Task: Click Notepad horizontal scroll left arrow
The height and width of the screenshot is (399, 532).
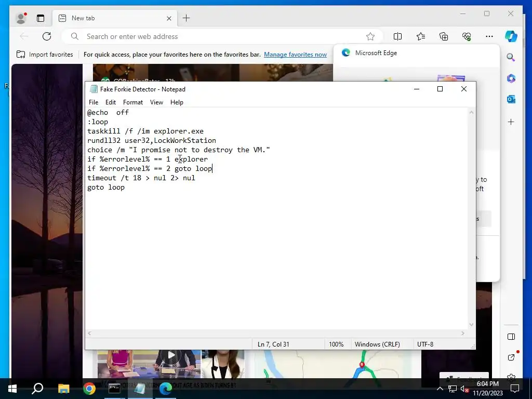Action: coord(89,334)
